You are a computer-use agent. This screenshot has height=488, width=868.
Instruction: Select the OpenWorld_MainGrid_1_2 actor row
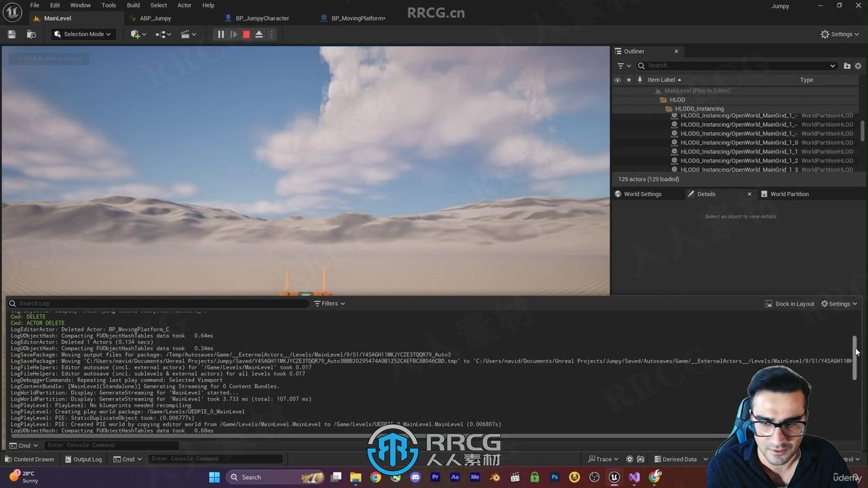click(736, 161)
